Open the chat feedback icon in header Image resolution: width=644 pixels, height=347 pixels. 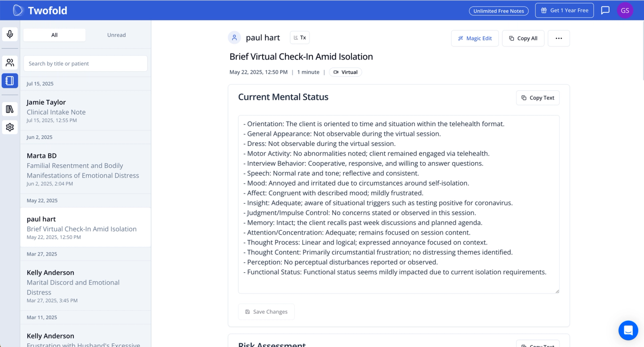[x=605, y=10]
